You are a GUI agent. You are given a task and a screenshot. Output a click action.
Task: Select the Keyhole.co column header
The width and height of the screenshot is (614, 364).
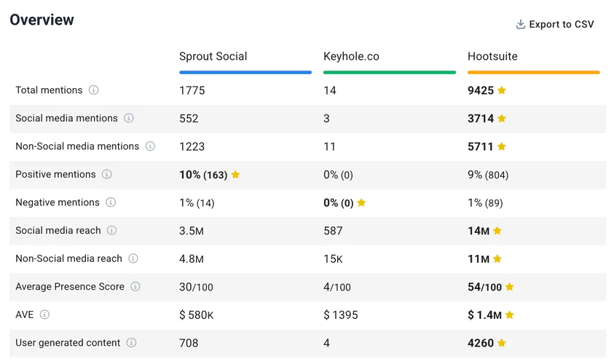pos(351,56)
